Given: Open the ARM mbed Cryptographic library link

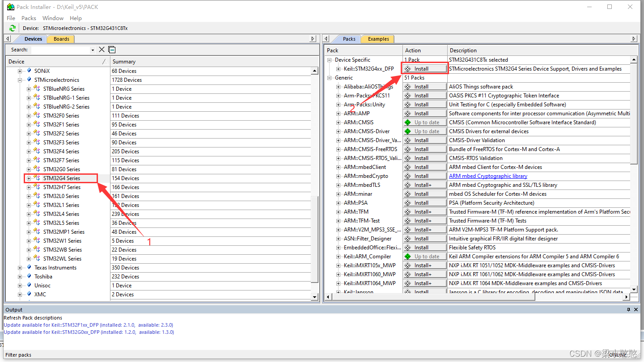Looking at the screenshot, I should pyautogui.click(x=488, y=176).
